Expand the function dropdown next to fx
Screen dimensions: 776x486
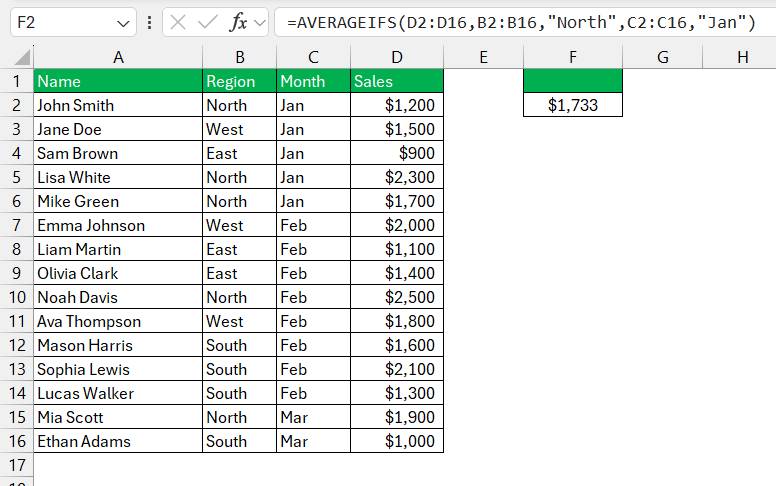click(259, 23)
